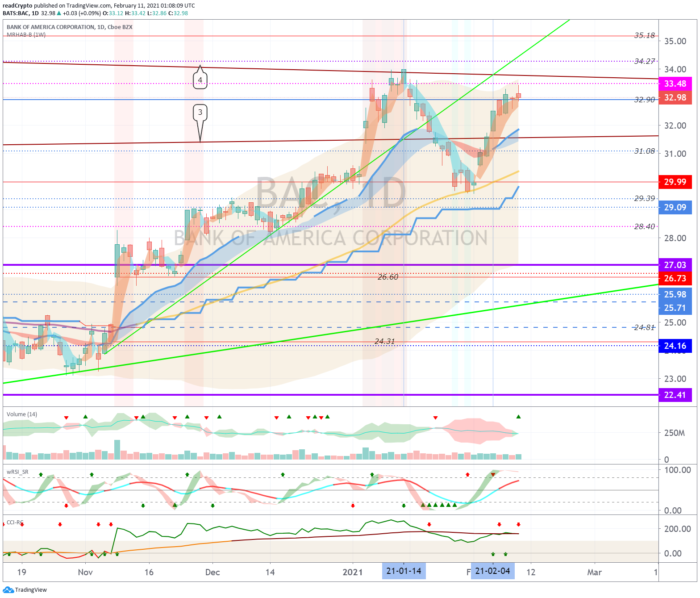Select the red 32.98 current price label
This screenshot has width=700, height=598.
coord(675,97)
